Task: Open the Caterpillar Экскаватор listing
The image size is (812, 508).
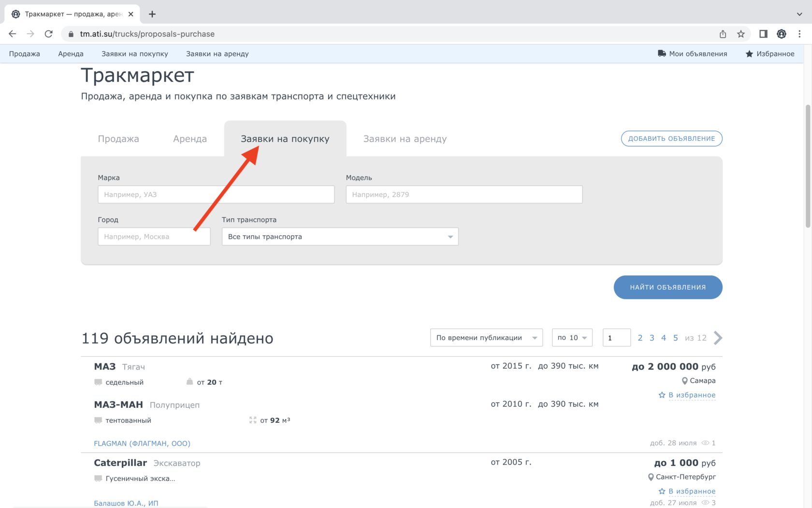Action: [147, 463]
